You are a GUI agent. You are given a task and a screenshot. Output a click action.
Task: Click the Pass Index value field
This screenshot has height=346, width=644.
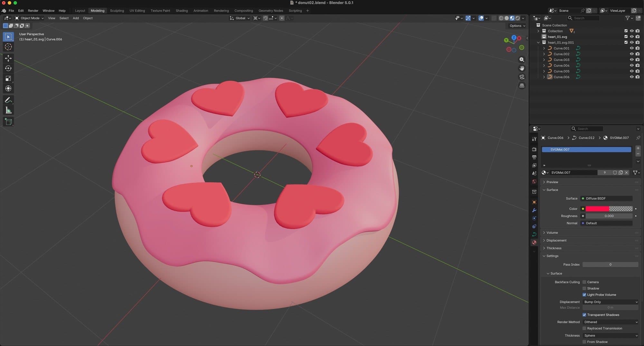click(610, 265)
